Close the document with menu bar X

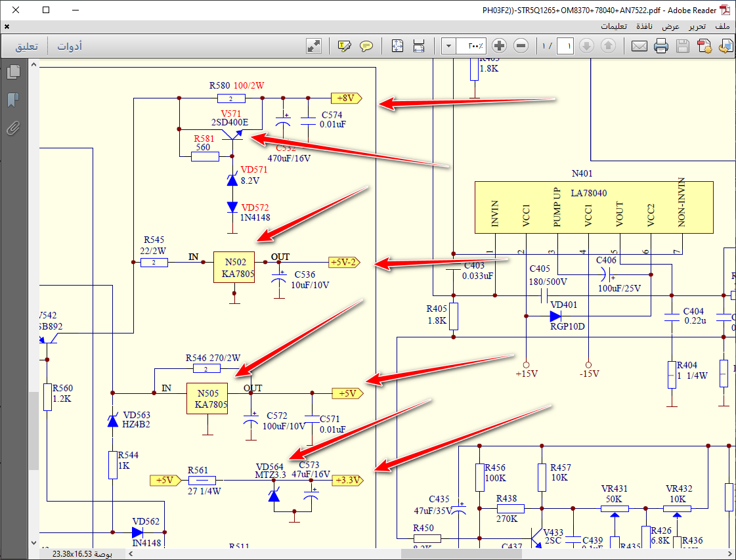tap(7, 27)
